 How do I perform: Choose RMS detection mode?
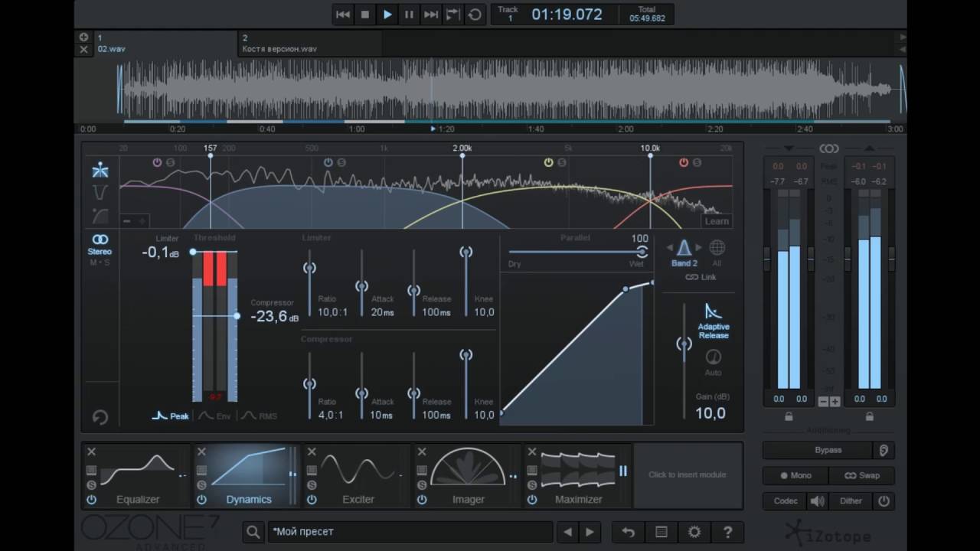pos(258,416)
